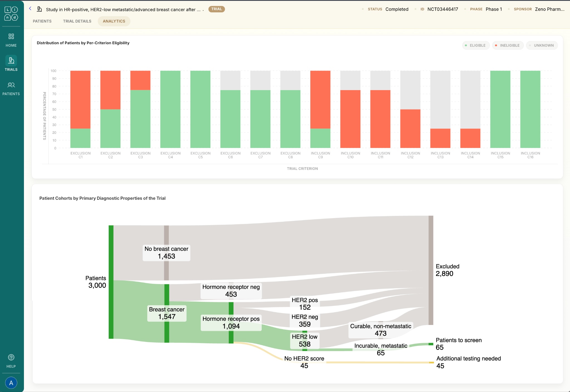570x392 pixels.
Task: Click the Excluded 2,890 flow endpoint
Action: tap(431, 270)
